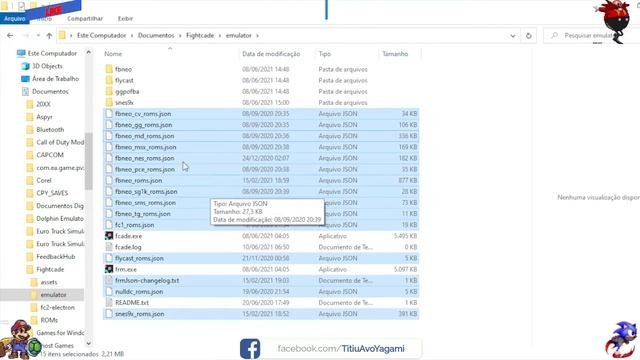Select fbneo_msx_roms.json file

pos(261,147)
